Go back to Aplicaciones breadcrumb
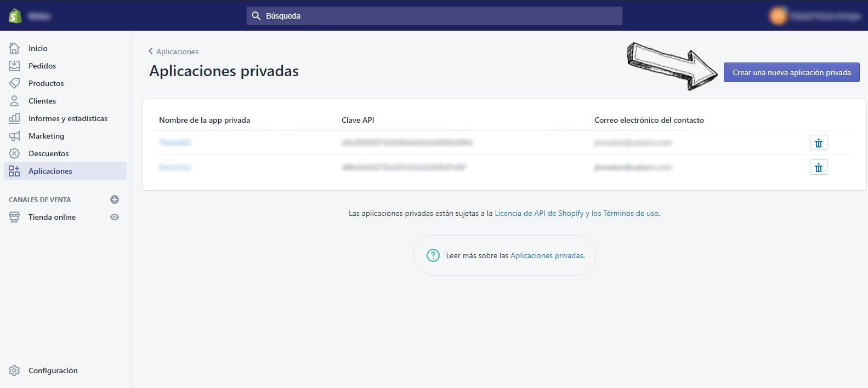This screenshot has width=868, height=388. 177,52
